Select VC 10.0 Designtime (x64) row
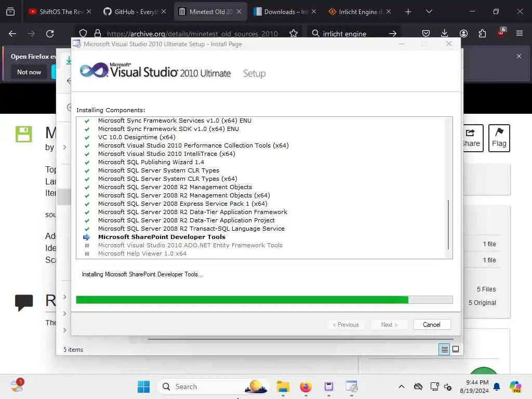Screen dimensions: 532x399 [137, 137]
